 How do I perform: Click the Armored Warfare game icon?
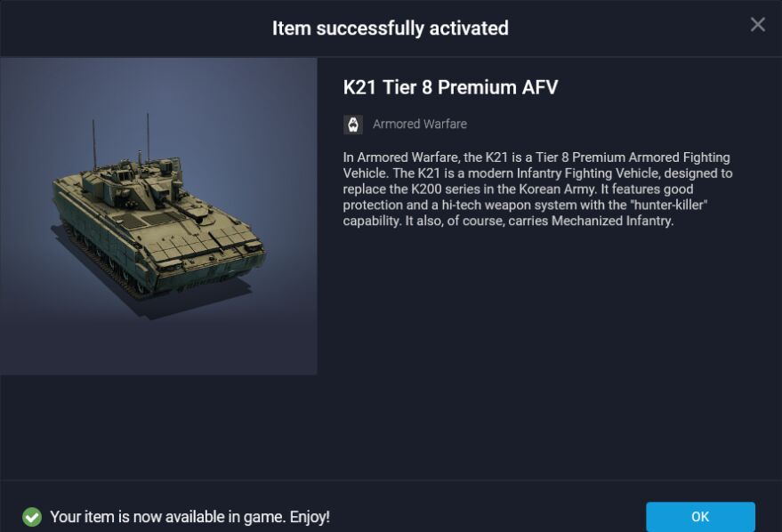[x=353, y=125]
